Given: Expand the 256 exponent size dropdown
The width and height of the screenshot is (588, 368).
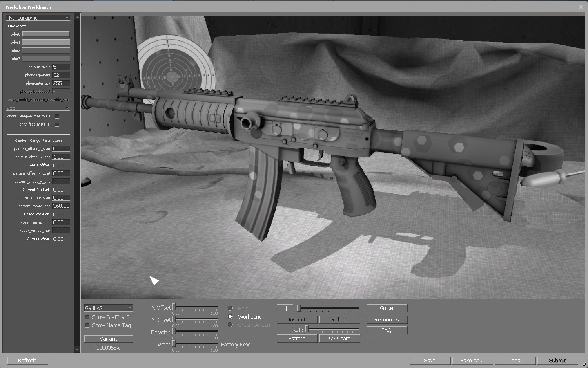Looking at the screenshot, I should tap(38, 108).
